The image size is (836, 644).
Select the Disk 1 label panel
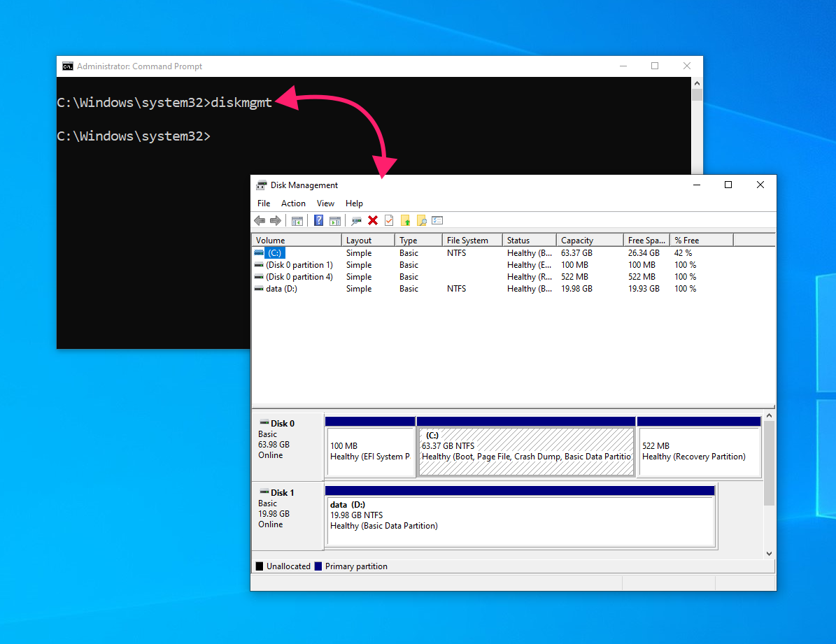[288, 515]
